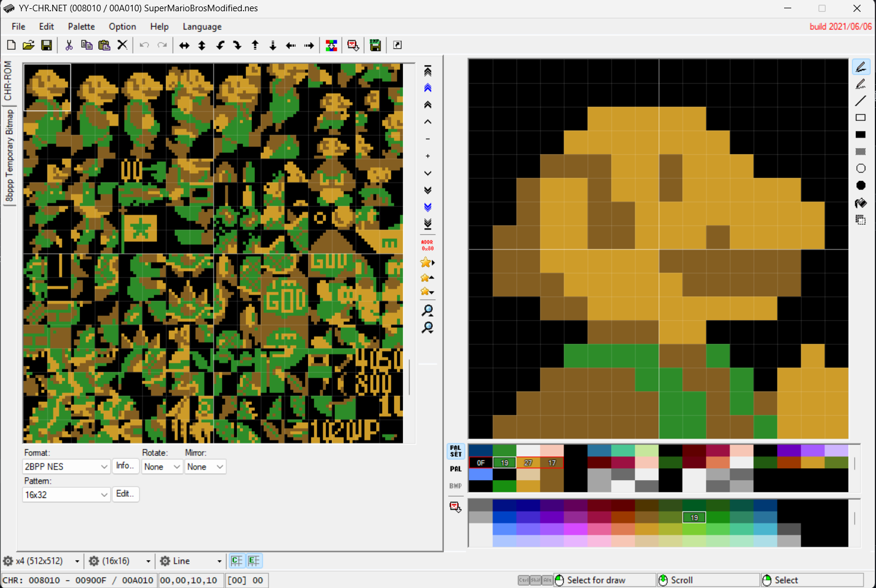The image size is (876, 588).
Task: Click the Edit.. button next to Pattern
Action: tap(125, 494)
